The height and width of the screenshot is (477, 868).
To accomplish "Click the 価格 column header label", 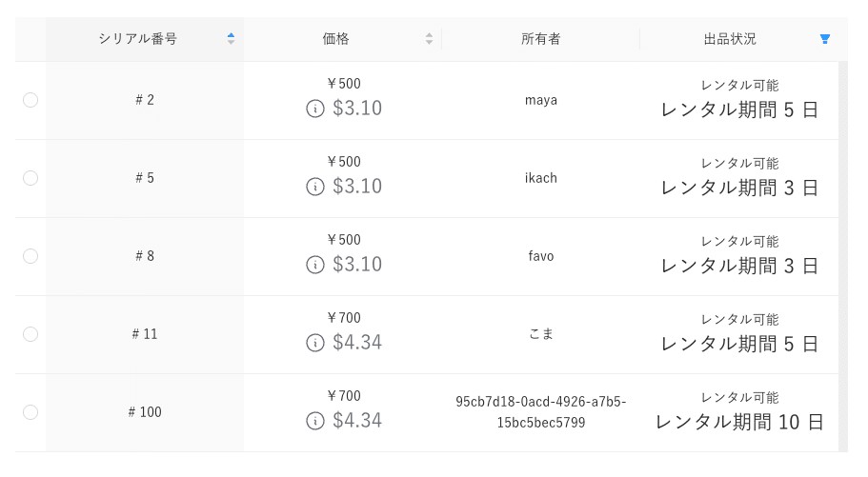I will pos(336,39).
